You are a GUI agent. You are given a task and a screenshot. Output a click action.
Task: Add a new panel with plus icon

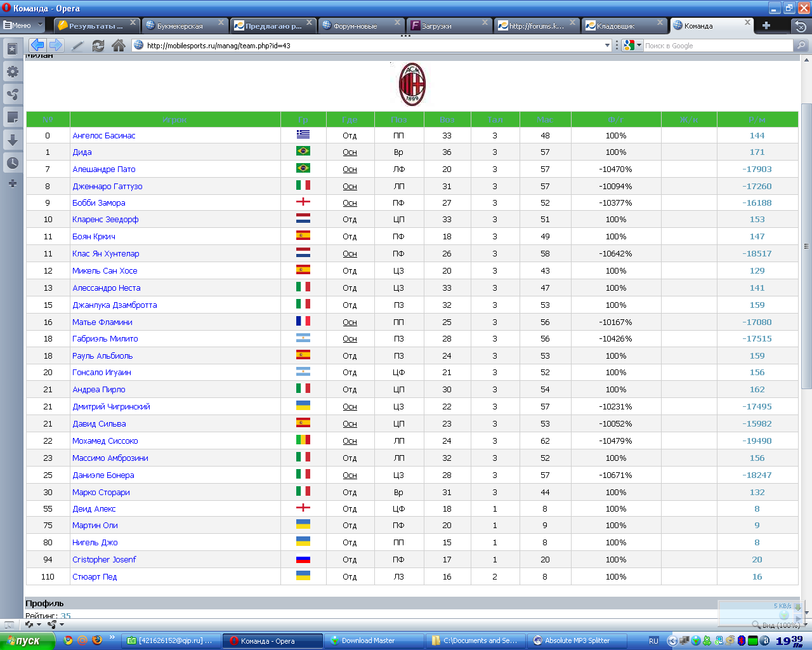pos(12,183)
